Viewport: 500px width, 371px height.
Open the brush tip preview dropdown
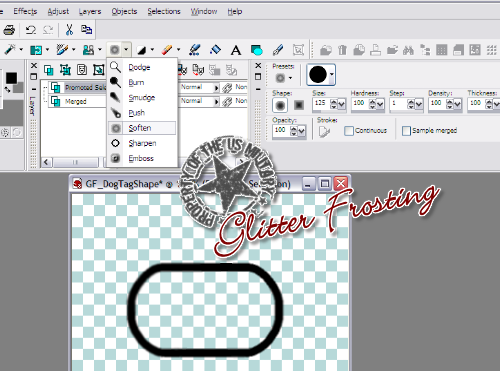(x=331, y=74)
